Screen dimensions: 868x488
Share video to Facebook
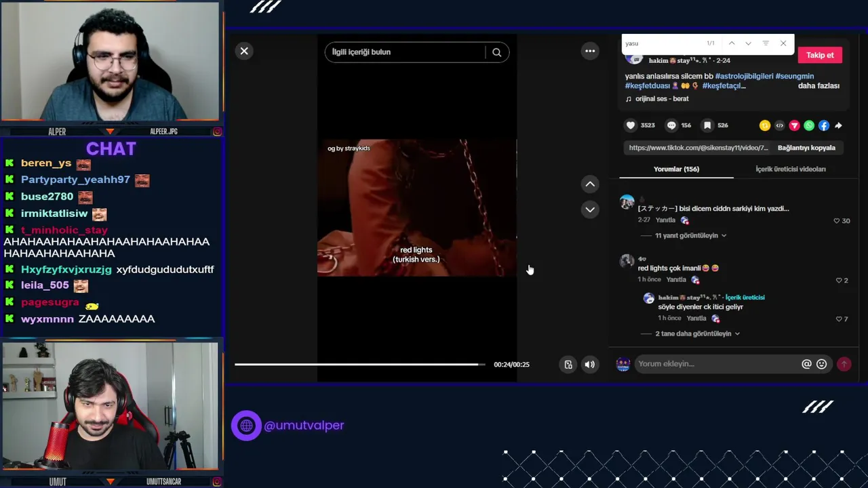(x=823, y=125)
